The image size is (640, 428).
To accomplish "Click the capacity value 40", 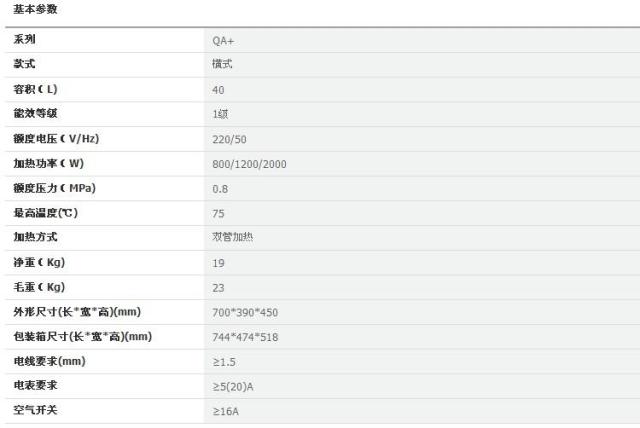I will click(218, 90).
